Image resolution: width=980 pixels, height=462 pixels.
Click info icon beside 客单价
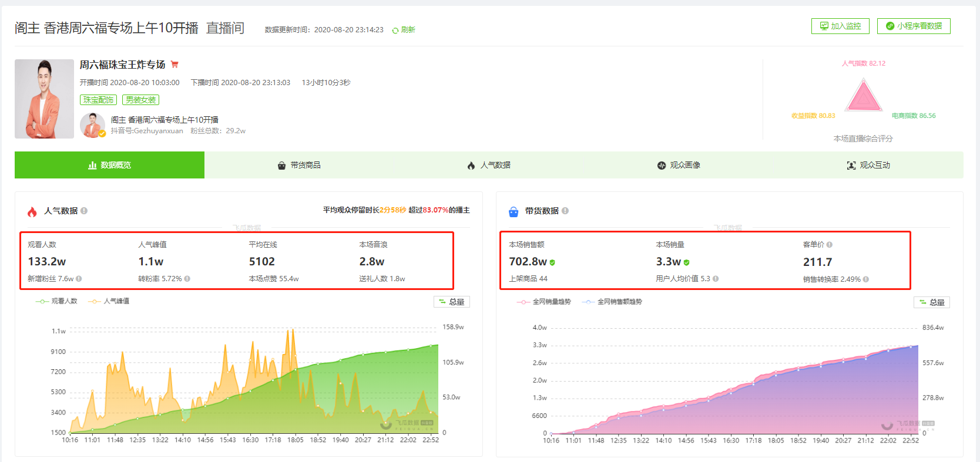click(x=830, y=245)
